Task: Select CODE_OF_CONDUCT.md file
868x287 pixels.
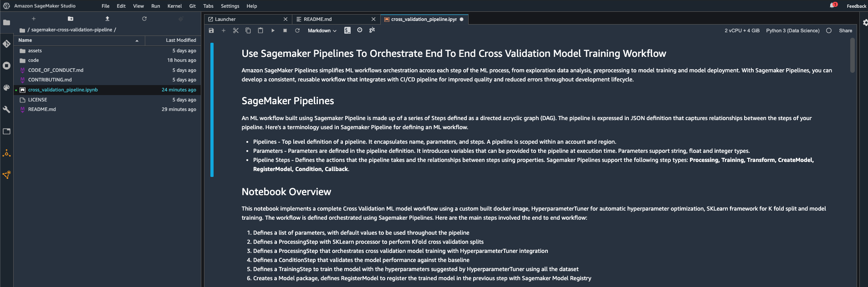Action: tap(107, 70)
